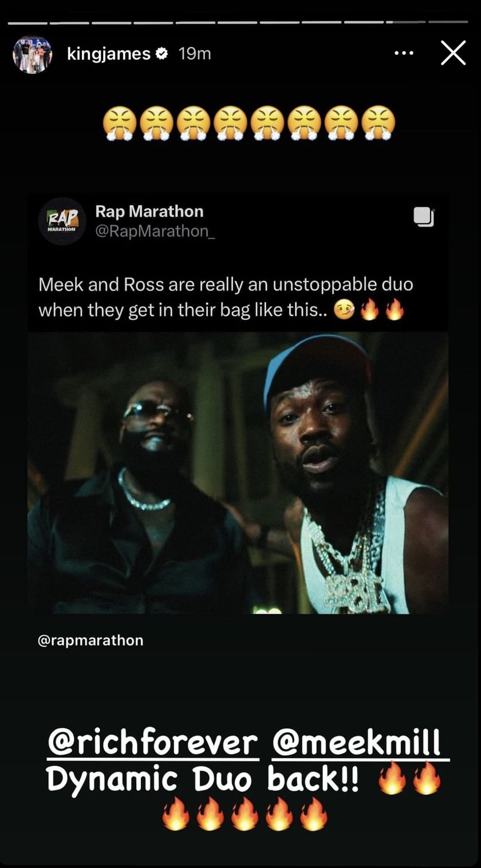Click the @RapMarathon_ handle
Viewport: 481px width, 868px height.
[x=155, y=231]
